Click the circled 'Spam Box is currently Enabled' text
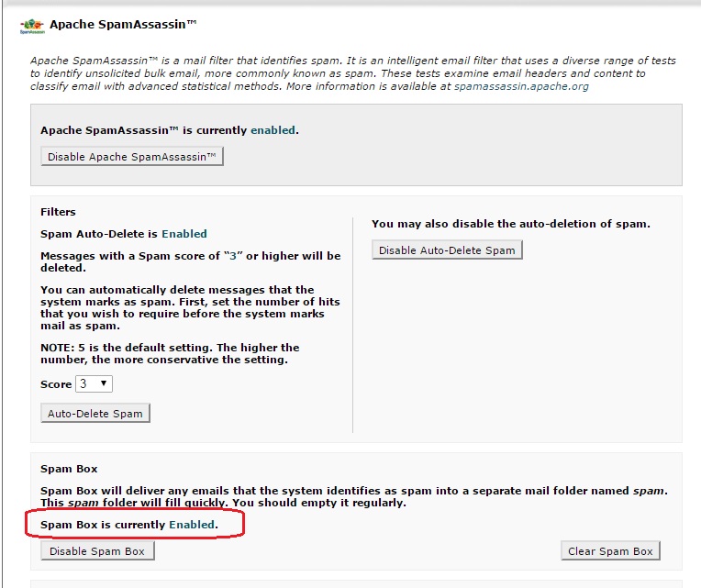The width and height of the screenshot is (701, 588). pyautogui.click(x=130, y=525)
